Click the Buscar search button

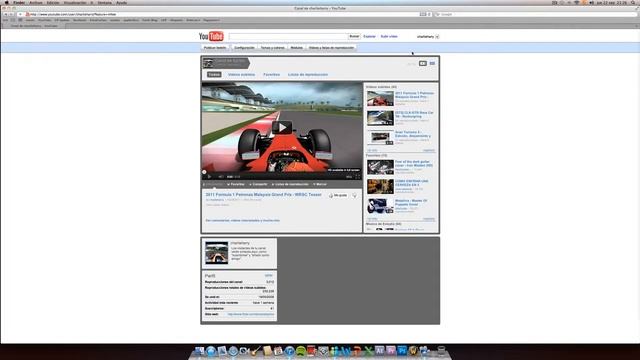354,36
